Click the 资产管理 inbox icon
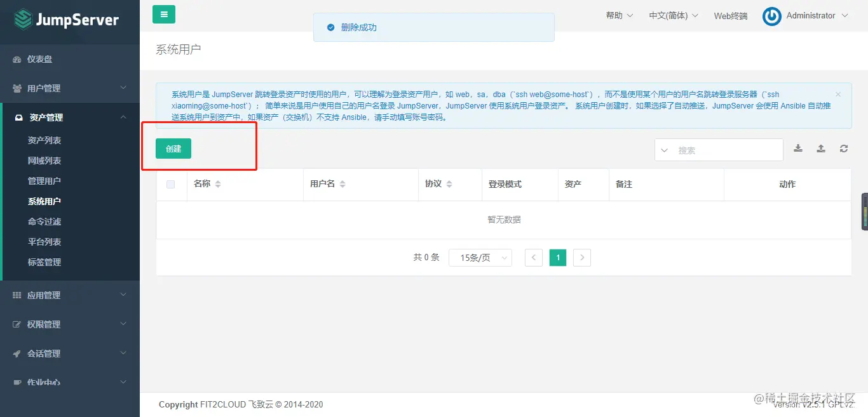 [18, 117]
